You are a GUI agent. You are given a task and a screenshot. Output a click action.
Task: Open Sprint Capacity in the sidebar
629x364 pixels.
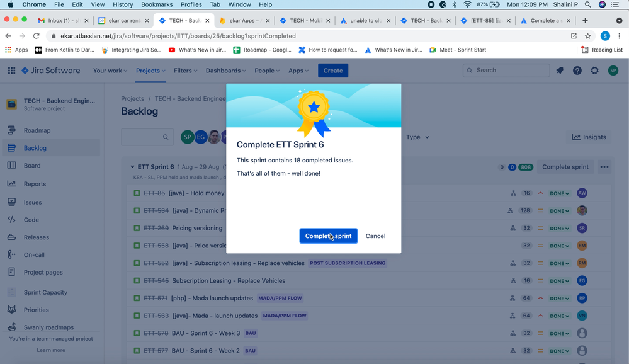tap(45, 292)
